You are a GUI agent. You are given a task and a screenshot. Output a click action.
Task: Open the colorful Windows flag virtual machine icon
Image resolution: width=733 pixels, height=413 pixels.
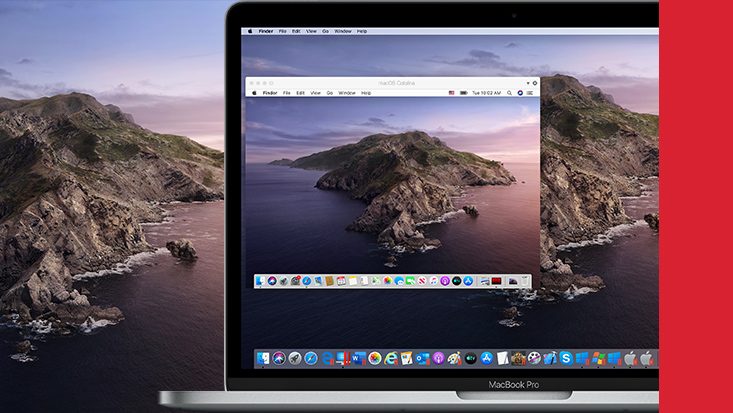point(599,358)
